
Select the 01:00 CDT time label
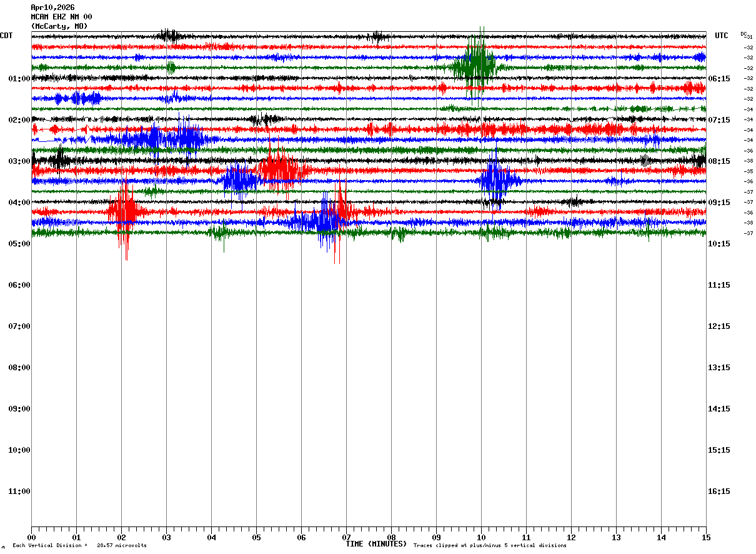(19, 79)
